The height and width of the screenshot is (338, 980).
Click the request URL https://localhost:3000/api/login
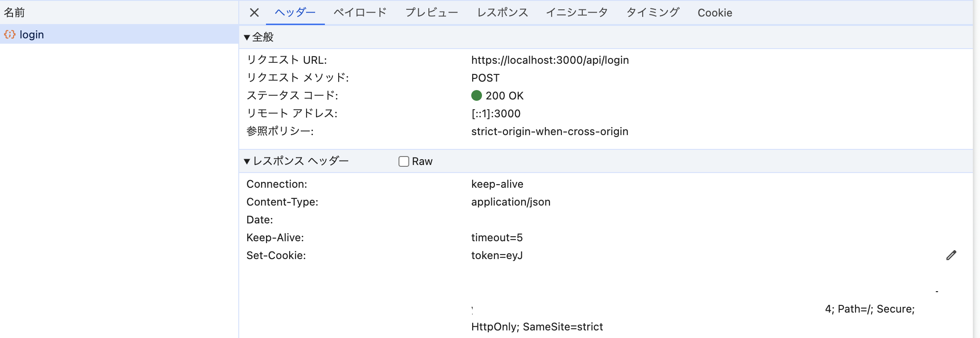550,60
